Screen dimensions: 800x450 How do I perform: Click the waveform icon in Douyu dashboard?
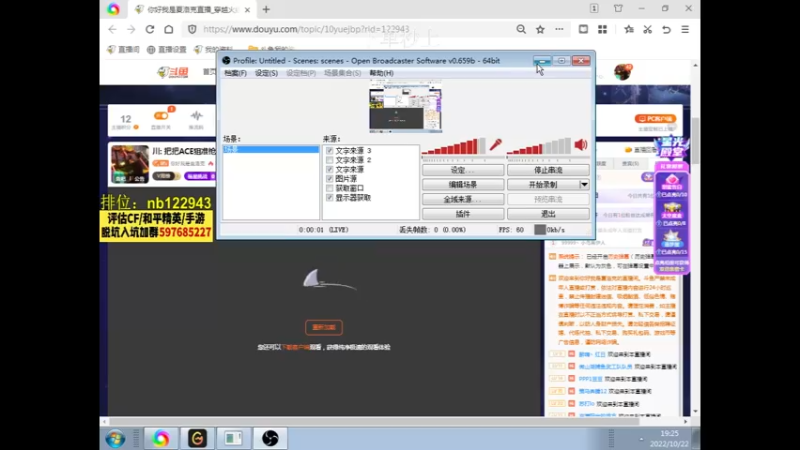click(x=196, y=116)
